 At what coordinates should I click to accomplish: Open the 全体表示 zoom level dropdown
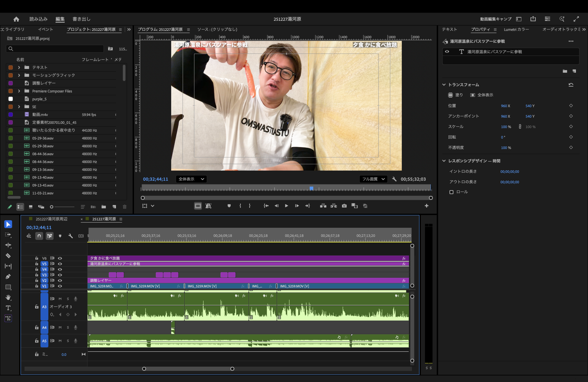point(191,179)
